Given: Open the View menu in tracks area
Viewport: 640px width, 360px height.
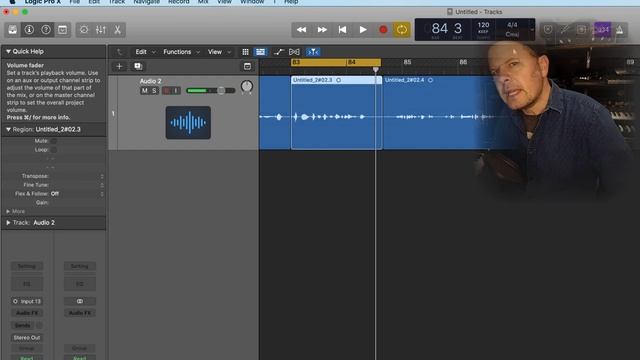Looking at the screenshot, I should [x=219, y=52].
